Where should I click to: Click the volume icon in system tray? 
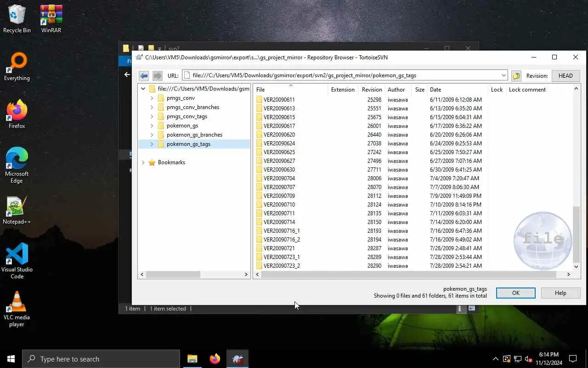pos(528,359)
